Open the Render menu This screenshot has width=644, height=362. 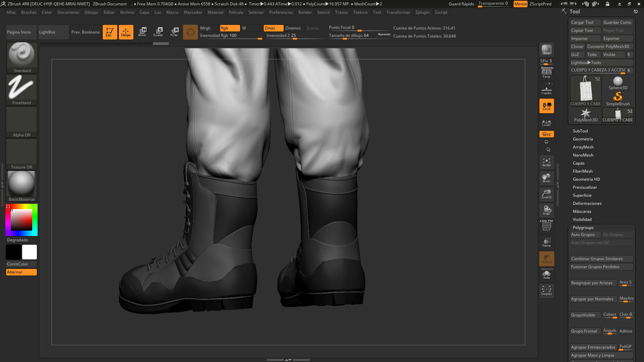pos(305,12)
